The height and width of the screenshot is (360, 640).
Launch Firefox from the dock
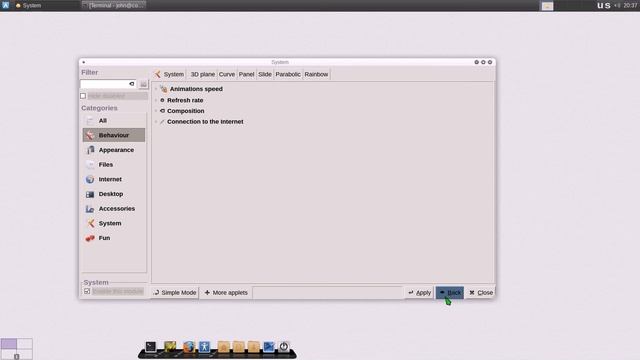pos(189,347)
